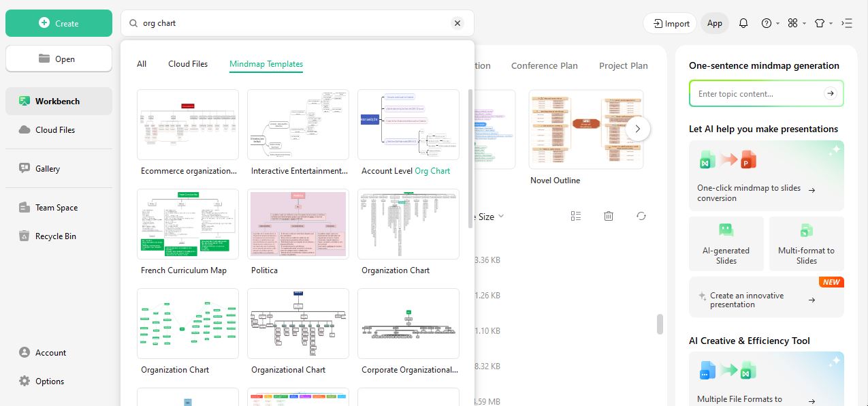Select the Project Plan template tab
The width and height of the screenshot is (868, 406).
click(x=624, y=66)
